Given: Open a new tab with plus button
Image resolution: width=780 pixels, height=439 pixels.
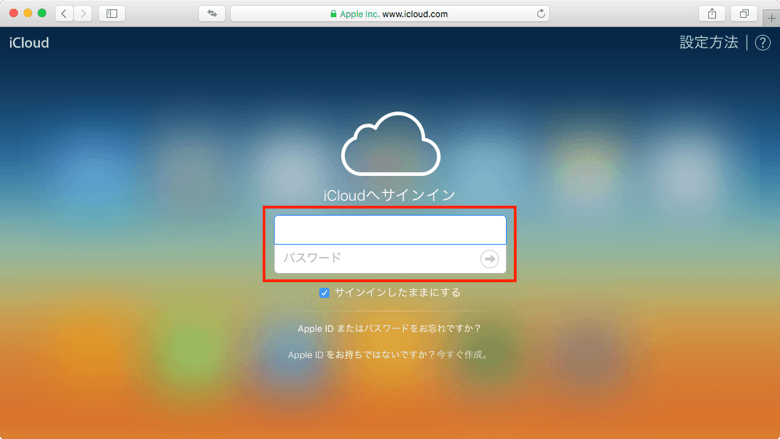Looking at the screenshot, I should pyautogui.click(x=771, y=18).
